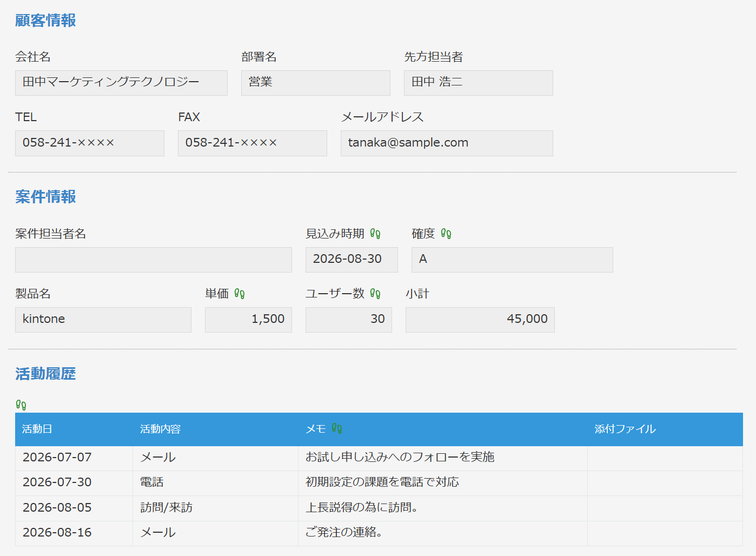Select the 会社名 field 田中マーケティングテクノロジー
This screenshot has width=756, height=556.
[x=121, y=83]
